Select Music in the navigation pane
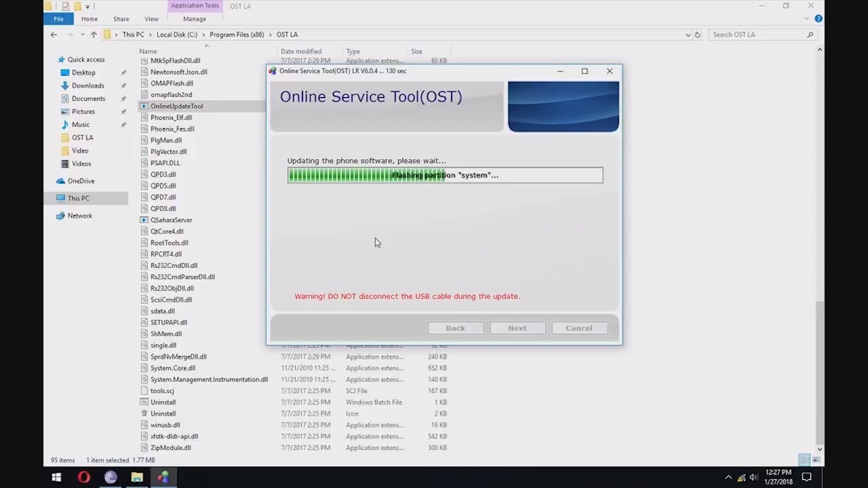Screen dimensions: 868x488 click(x=80, y=125)
